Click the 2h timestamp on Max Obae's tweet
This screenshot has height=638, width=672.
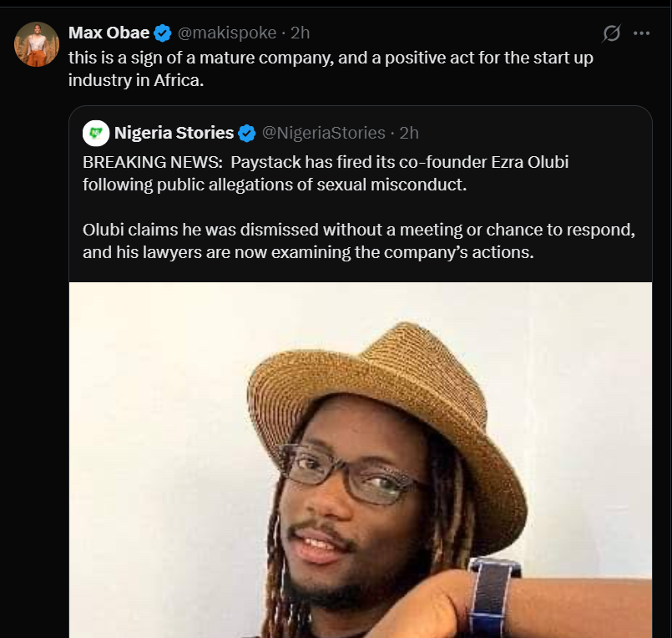(300, 33)
